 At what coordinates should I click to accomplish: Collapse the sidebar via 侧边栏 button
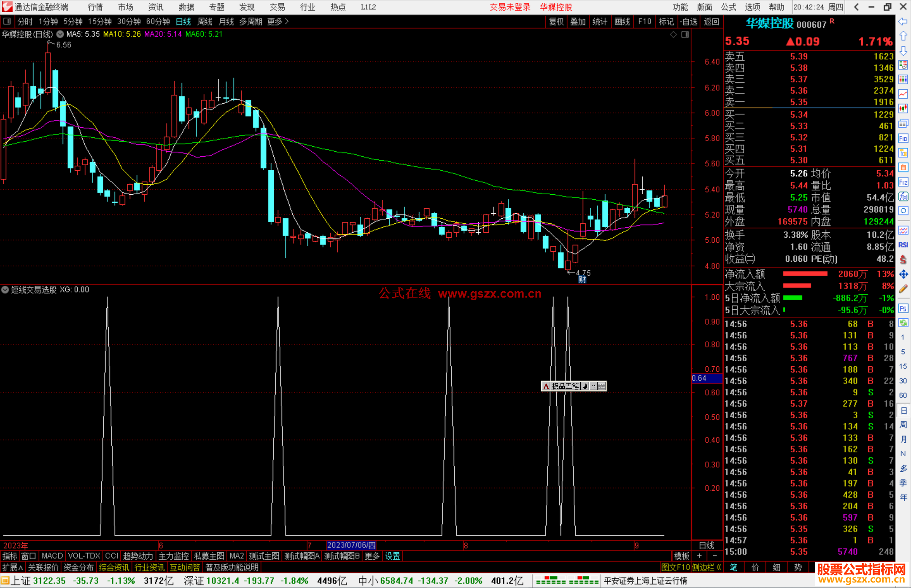pos(706,567)
